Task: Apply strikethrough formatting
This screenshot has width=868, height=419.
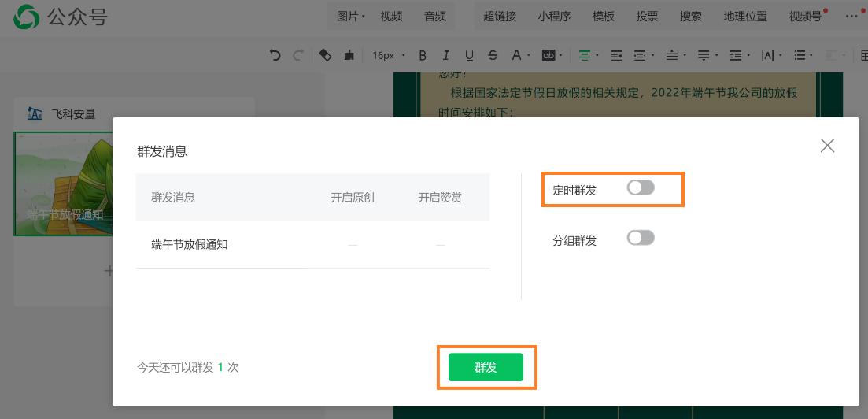Action: tap(493, 55)
